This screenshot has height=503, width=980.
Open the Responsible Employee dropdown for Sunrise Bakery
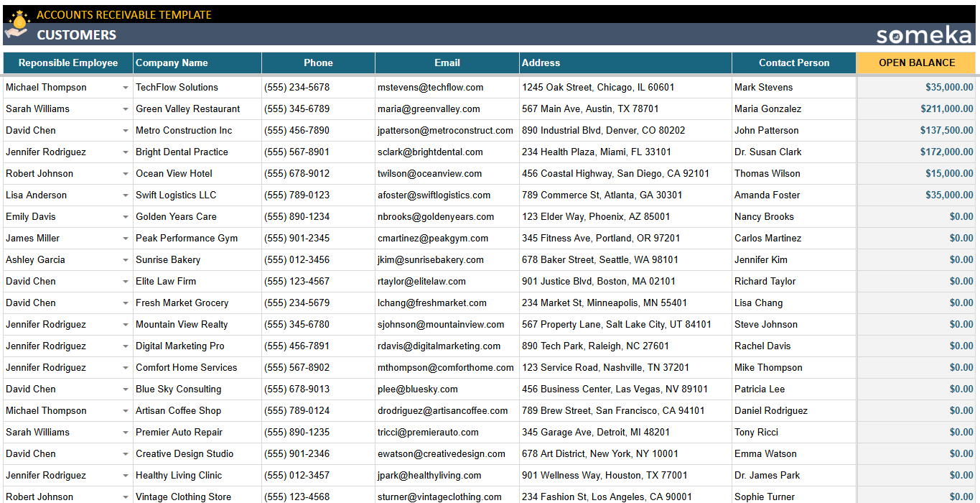123,259
